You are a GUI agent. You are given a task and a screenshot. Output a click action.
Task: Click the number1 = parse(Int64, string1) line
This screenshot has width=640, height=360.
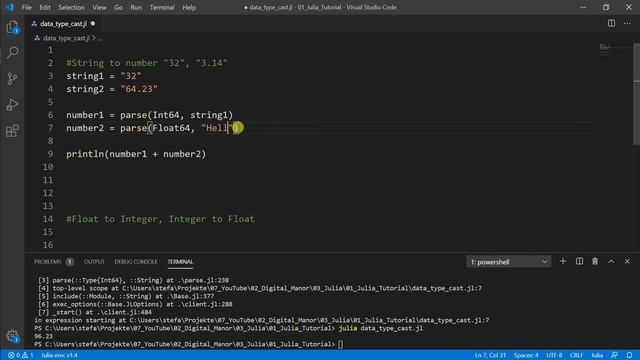pyautogui.click(x=149, y=115)
